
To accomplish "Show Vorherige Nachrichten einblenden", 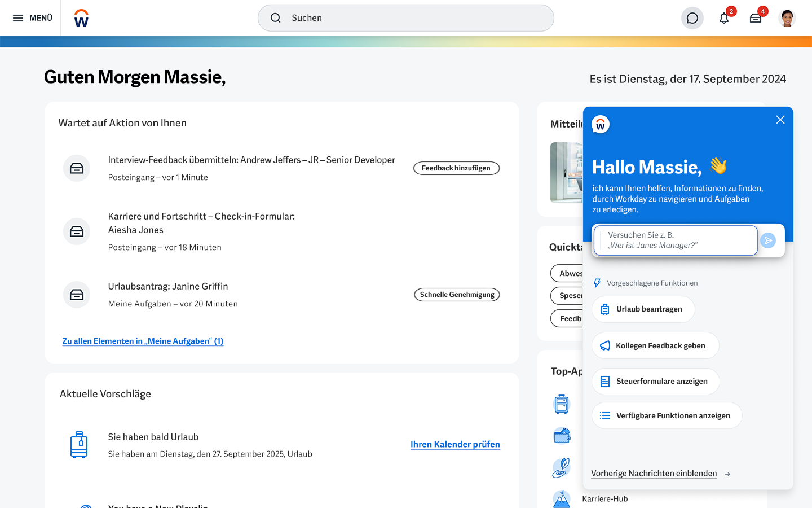I will [654, 473].
